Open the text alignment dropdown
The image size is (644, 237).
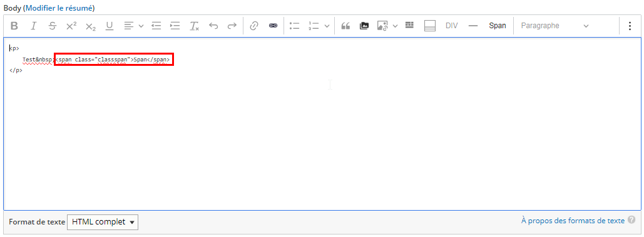click(134, 26)
